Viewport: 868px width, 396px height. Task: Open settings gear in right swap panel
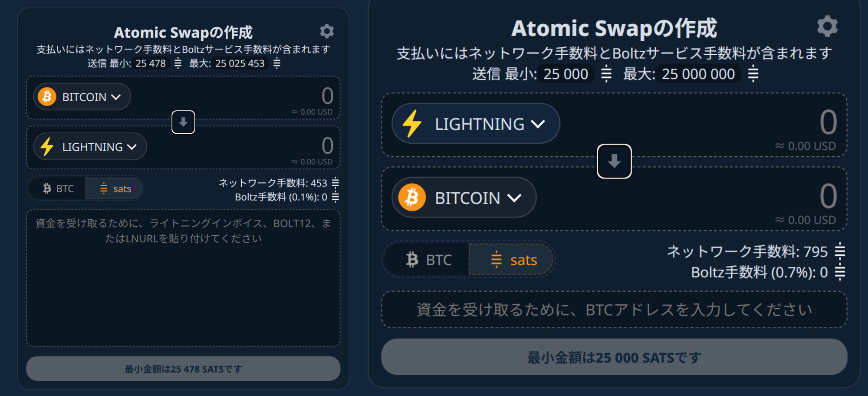point(827,26)
